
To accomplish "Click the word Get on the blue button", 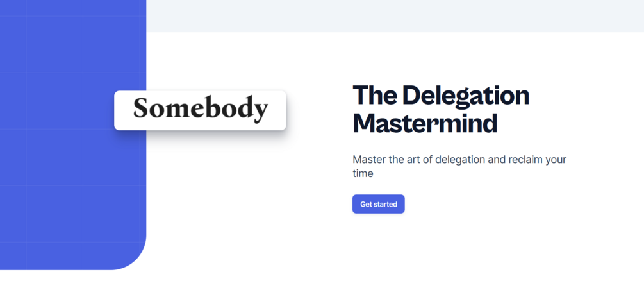I will tap(366, 204).
